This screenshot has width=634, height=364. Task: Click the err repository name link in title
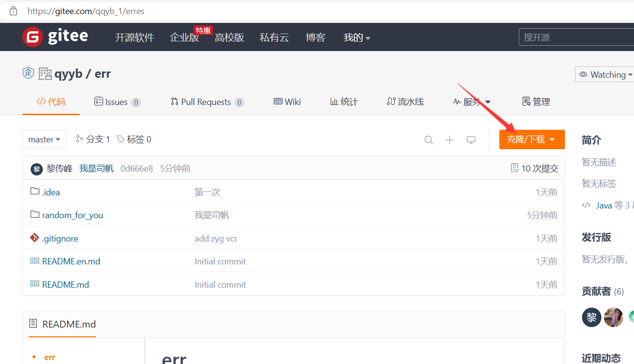click(x=103, y=74)
